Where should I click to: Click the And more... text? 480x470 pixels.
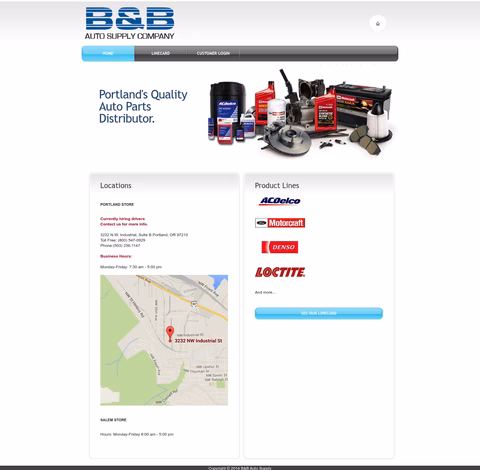pyautogui.click(x=265, y=292)
